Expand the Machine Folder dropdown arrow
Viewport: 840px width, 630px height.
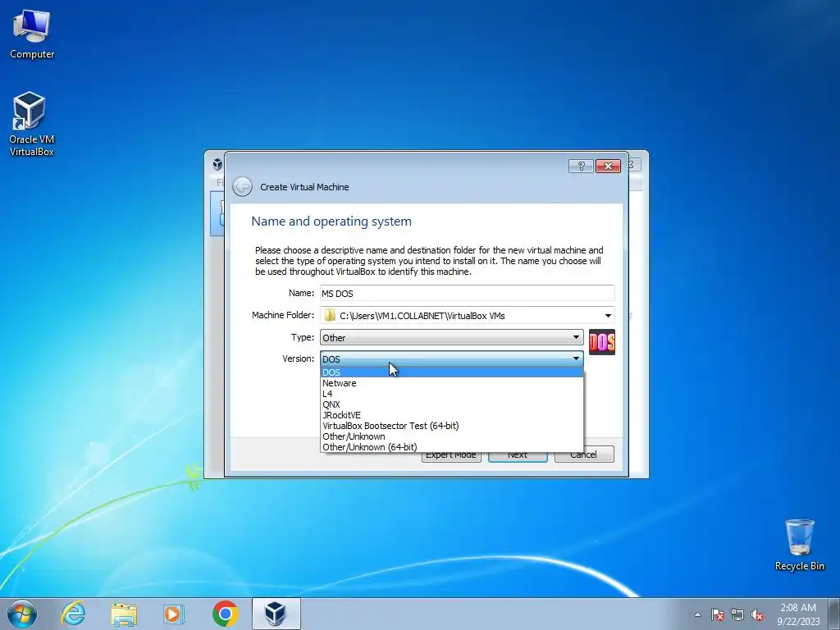(608, 316)
